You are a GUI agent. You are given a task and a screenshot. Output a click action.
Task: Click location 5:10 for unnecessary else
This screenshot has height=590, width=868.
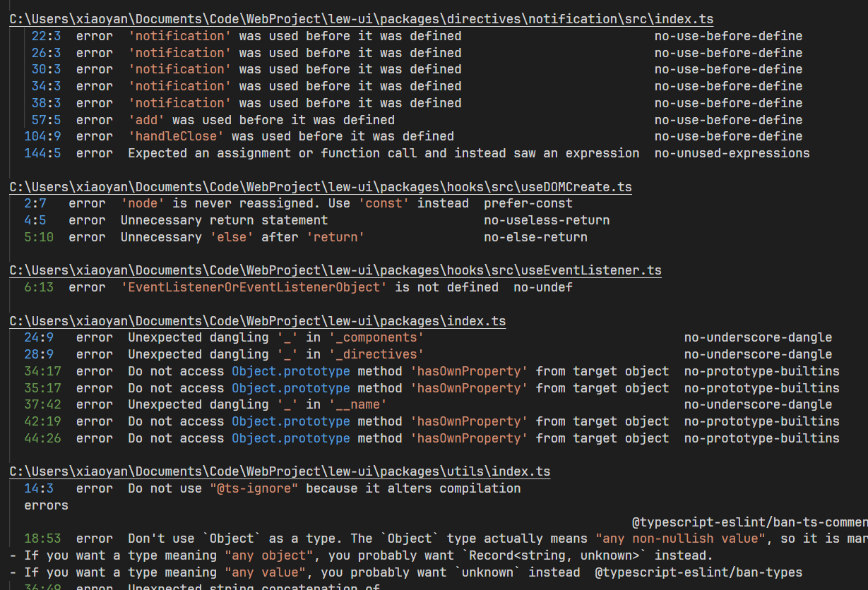coord(39,237)
